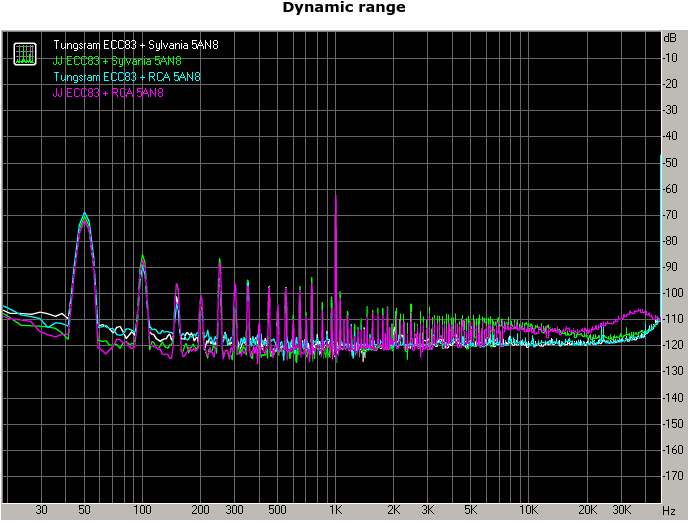Image resolution: width=690 pixels, height=523 pixels.
Task: Click the dB axis unit label
Action: (x=670, y=38)
